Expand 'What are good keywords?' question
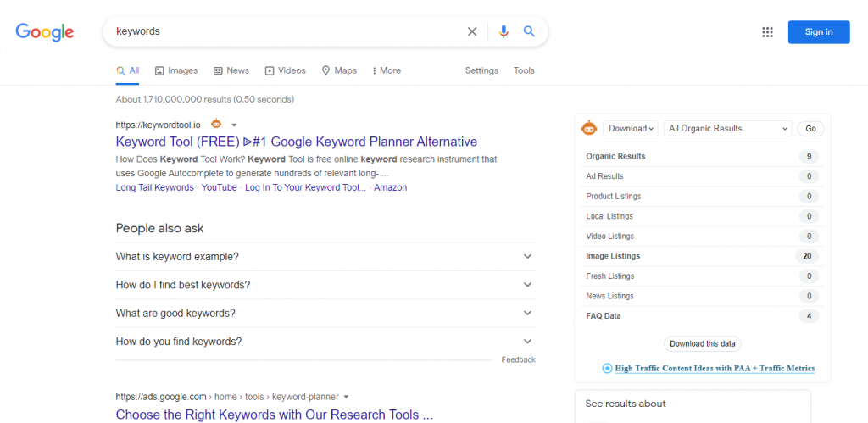The width and height of the screenshot is (868, 423). (x=325, y=314)
